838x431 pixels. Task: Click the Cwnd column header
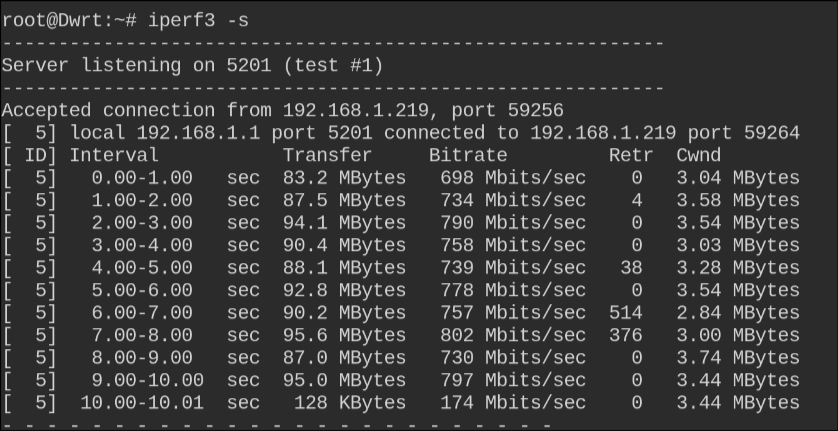click(698, 155)
